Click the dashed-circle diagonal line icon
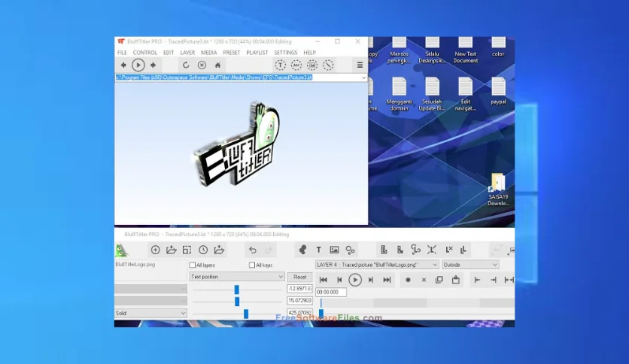The image size is (629, 364). (x=328, y=65)
